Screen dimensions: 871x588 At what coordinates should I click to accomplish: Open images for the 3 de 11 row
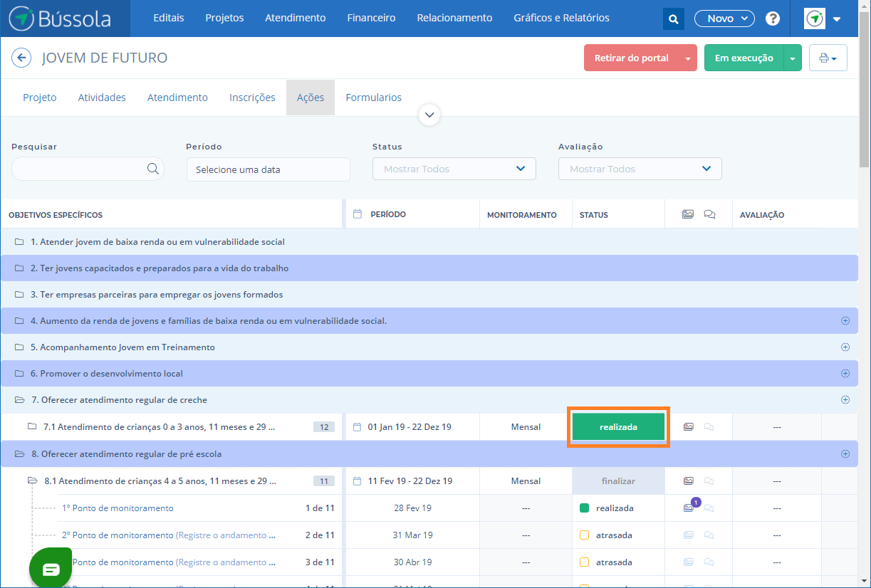(x=688, y=562)
